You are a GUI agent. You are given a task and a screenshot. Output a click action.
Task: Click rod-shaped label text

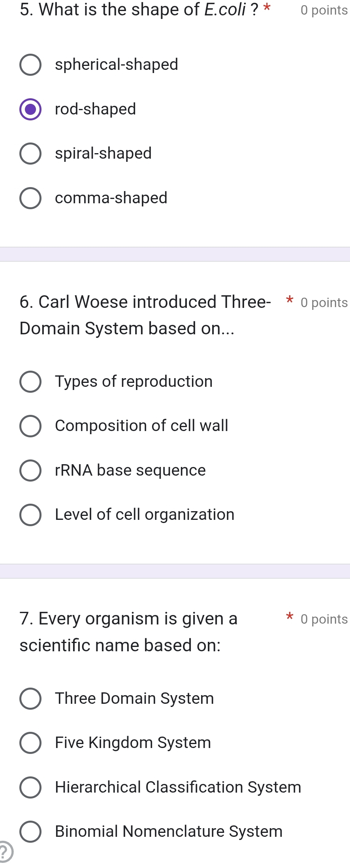click(95, 109)
